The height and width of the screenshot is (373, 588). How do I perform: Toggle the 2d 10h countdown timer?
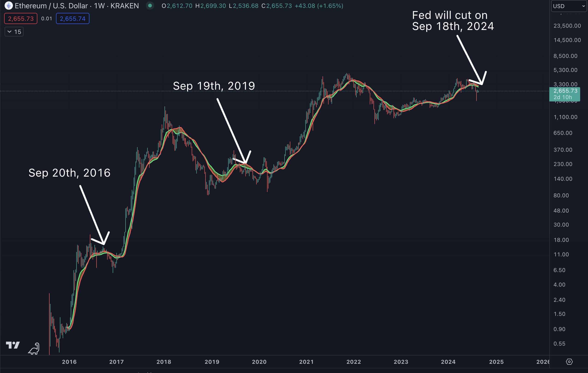tap(563, 97)
